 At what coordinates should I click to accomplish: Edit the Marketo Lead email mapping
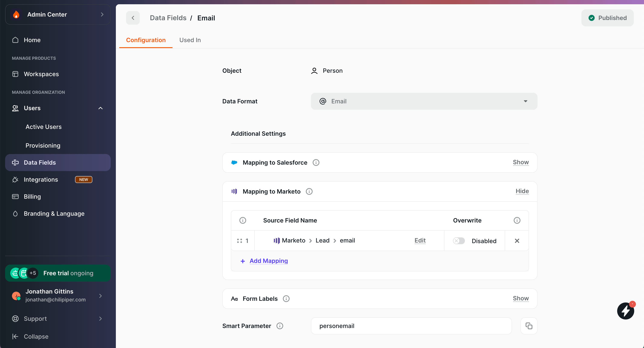click(x=420, y=240)
